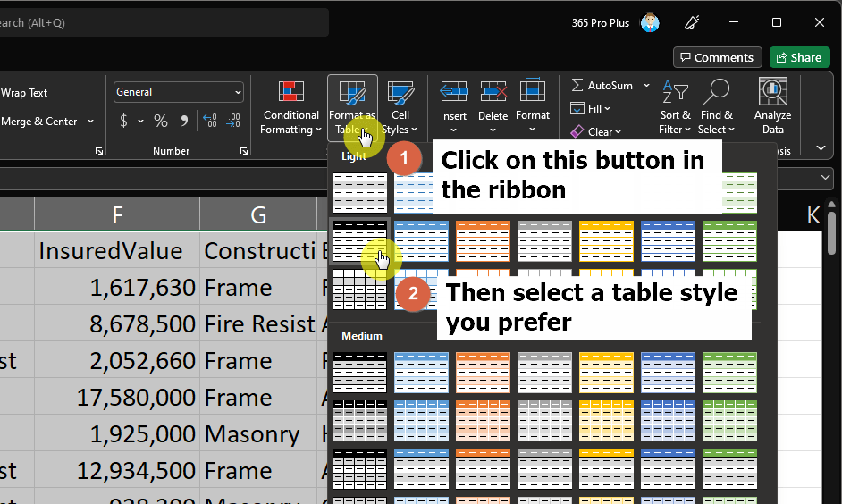Open the Sort & Filter menu

pyautogui.click(x=675, y=107)
